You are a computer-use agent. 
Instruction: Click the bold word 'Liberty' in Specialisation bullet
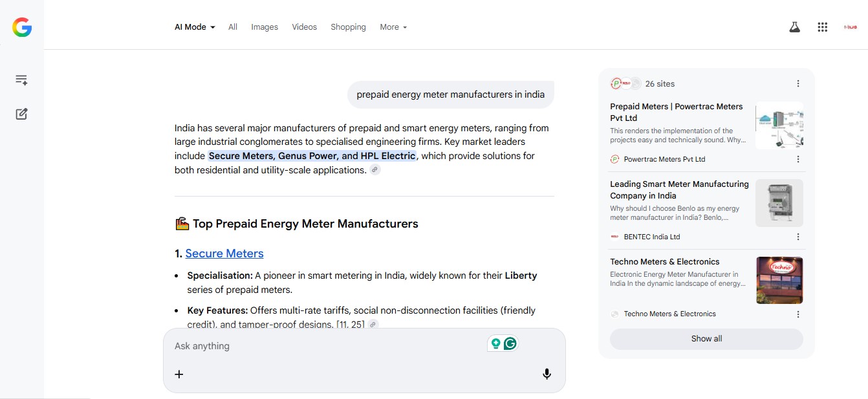point(521,275)
